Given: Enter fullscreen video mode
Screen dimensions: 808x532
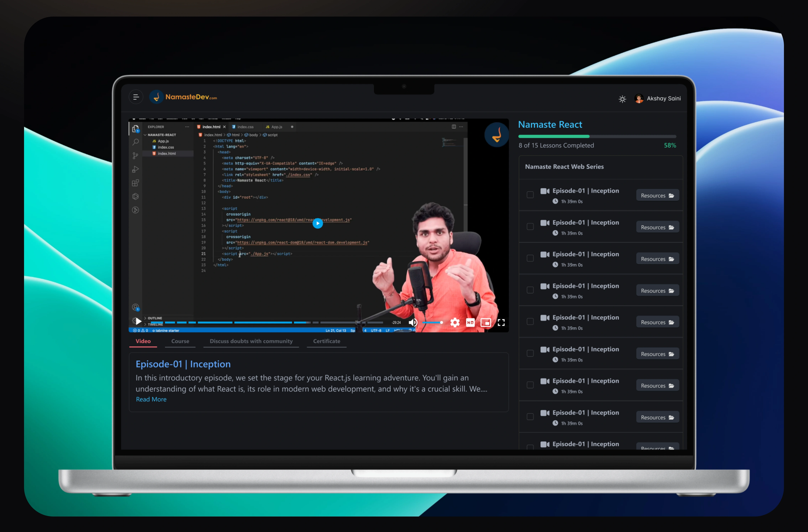Looking at the screenshot, I should point(501,322).
